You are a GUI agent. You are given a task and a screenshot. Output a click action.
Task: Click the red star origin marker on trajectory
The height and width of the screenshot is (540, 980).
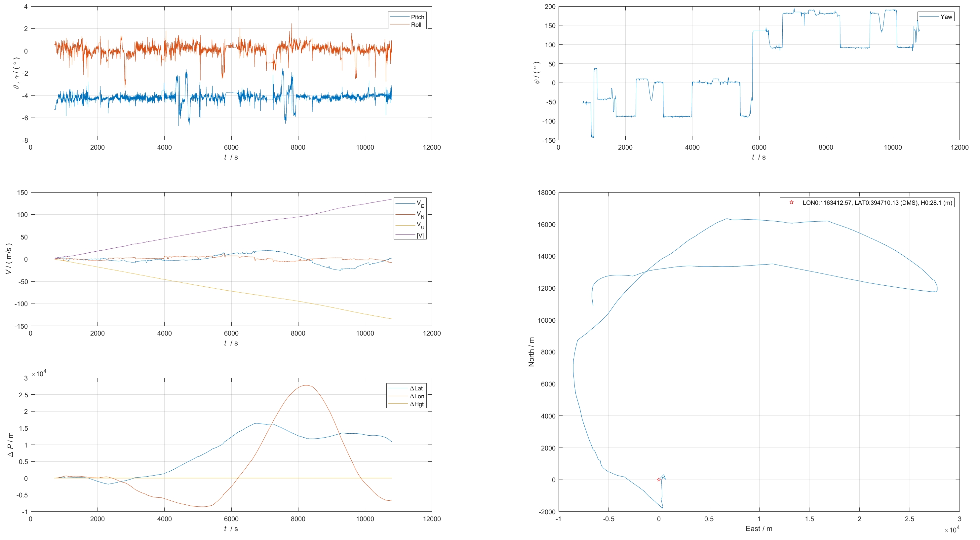coord(658,480)
